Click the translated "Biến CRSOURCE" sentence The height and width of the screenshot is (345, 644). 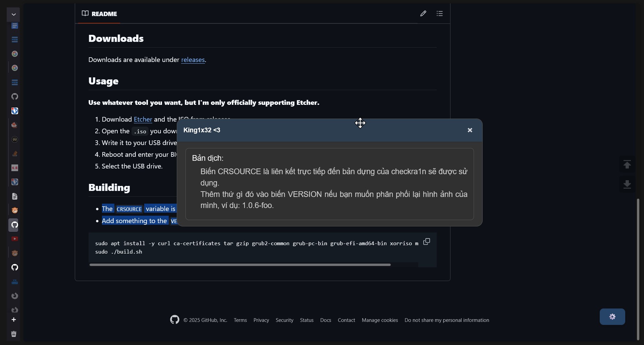[x=334, y=177]
